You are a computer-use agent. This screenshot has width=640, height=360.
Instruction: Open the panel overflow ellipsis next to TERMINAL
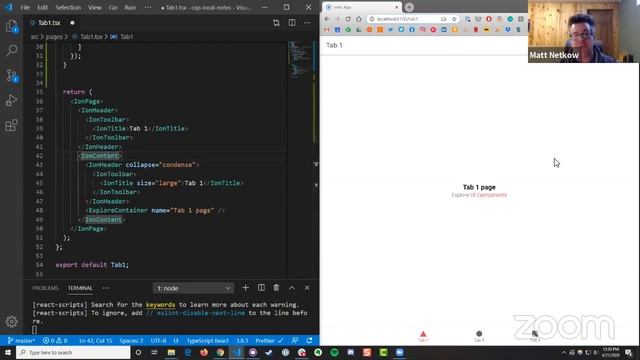tap(106, 288)
